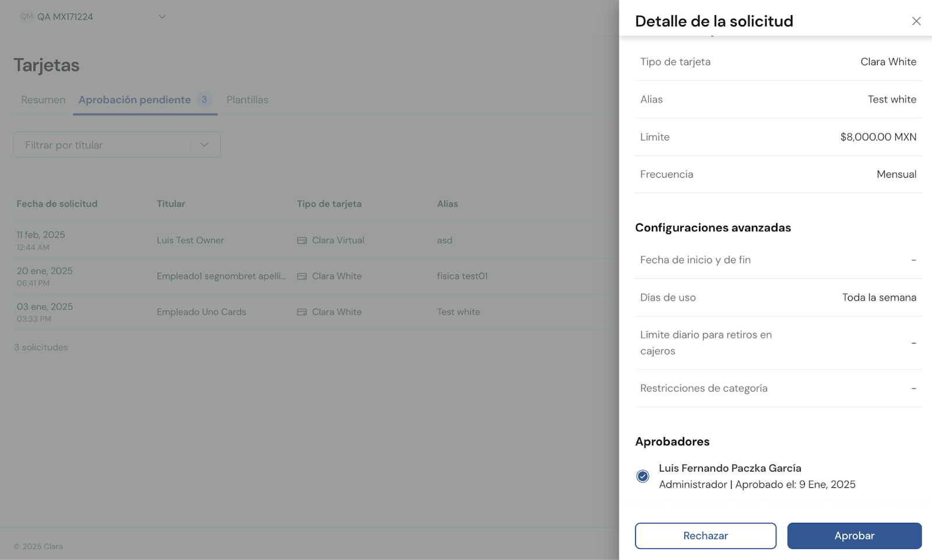Click the Fecha de solicitud column header
Image resolution: width=932 pixels, height=560 pixels.
pyautogui.click(x=57, y=204)
